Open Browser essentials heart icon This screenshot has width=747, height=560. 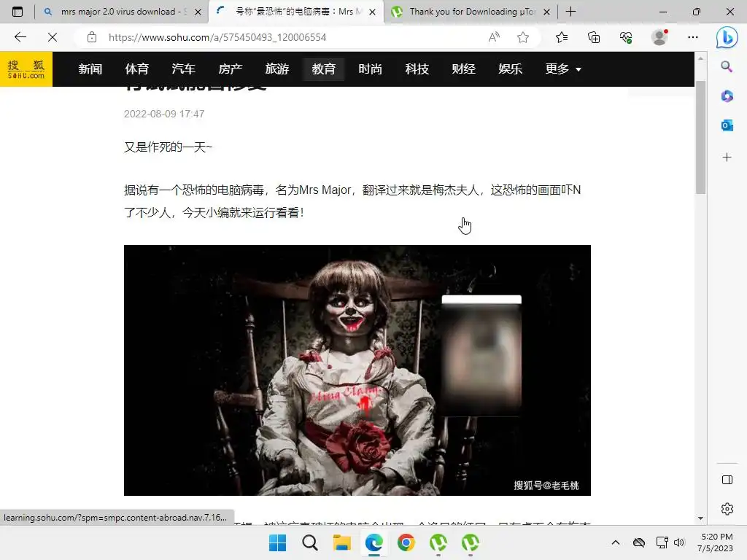click(x=626, y=37)
